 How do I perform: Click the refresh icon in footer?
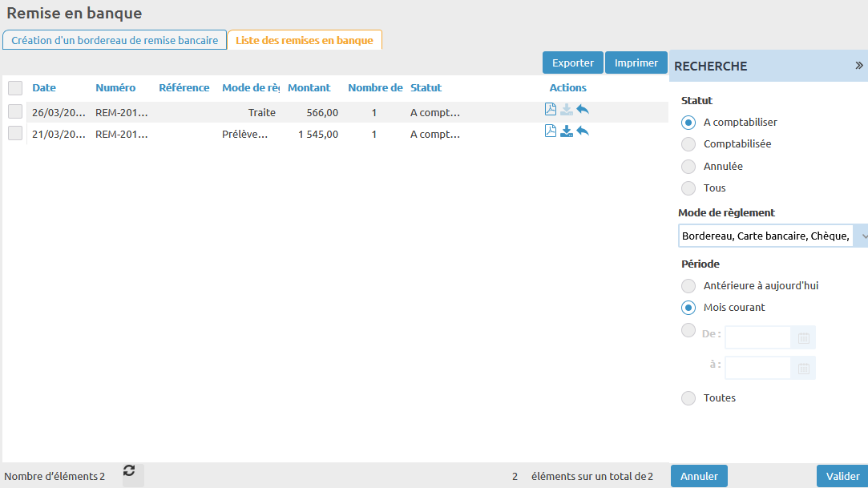click(x=129, y=471)
